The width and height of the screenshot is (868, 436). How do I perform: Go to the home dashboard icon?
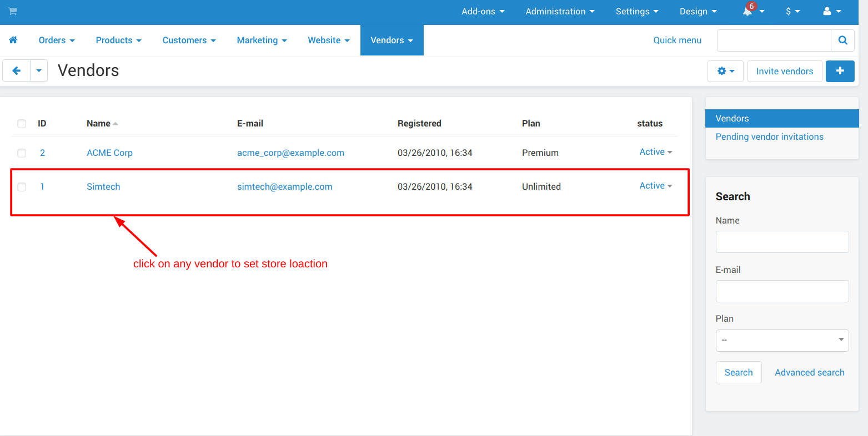[13, 40]
